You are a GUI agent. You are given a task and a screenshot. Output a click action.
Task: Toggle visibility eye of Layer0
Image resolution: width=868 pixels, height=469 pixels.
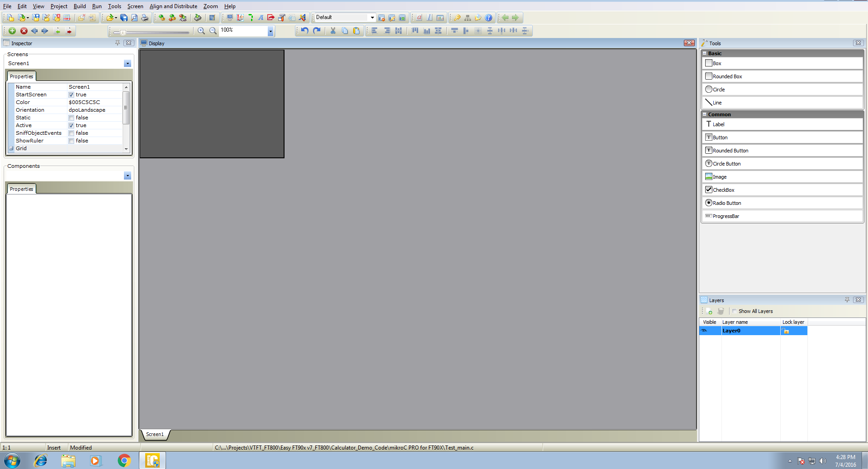[704, 331]
